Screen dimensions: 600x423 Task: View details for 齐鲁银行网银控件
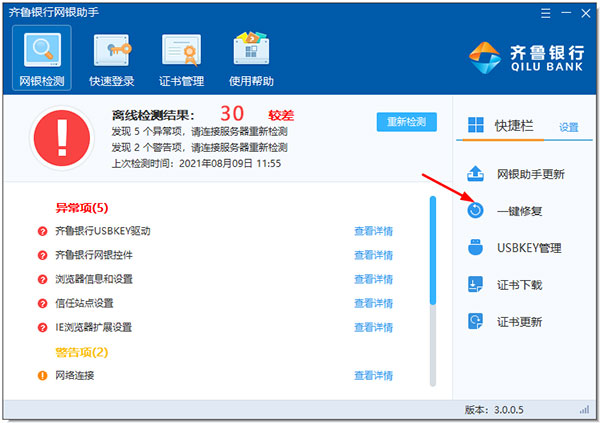(373, 255)
